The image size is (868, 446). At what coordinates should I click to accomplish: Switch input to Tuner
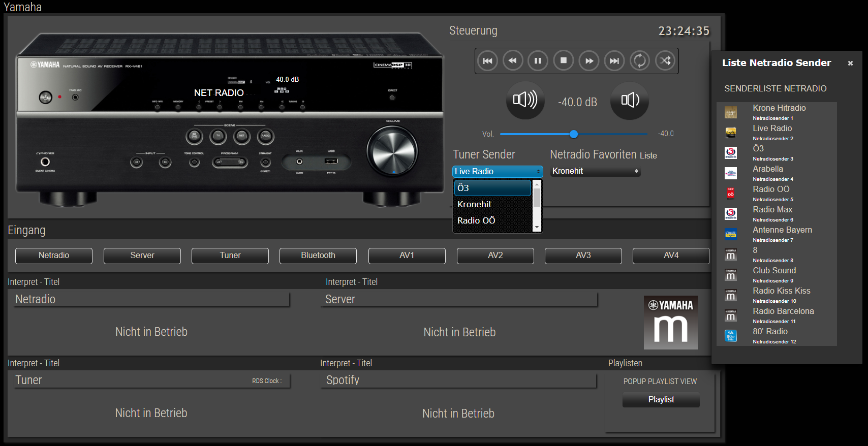[x=230, y=256]
